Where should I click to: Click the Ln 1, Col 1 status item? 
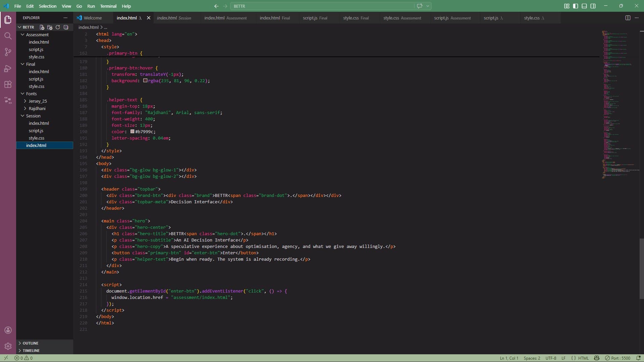click(x=509, y=358)
